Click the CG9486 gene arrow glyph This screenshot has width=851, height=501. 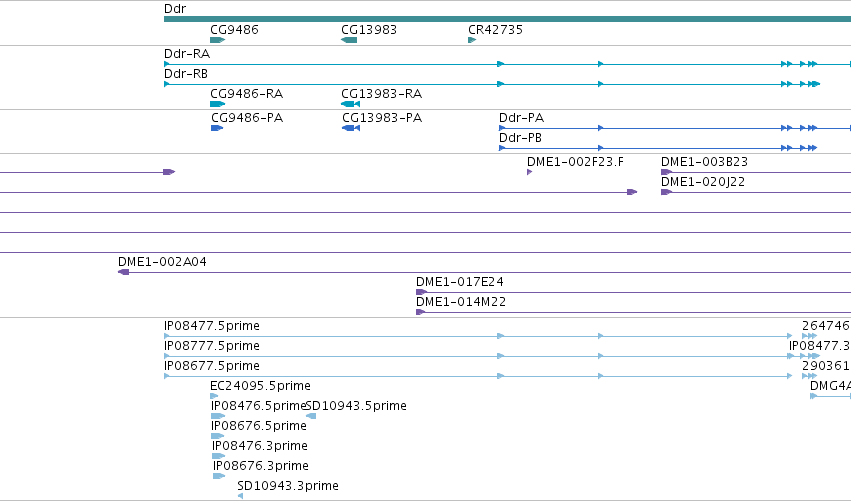tap(218, 40)
